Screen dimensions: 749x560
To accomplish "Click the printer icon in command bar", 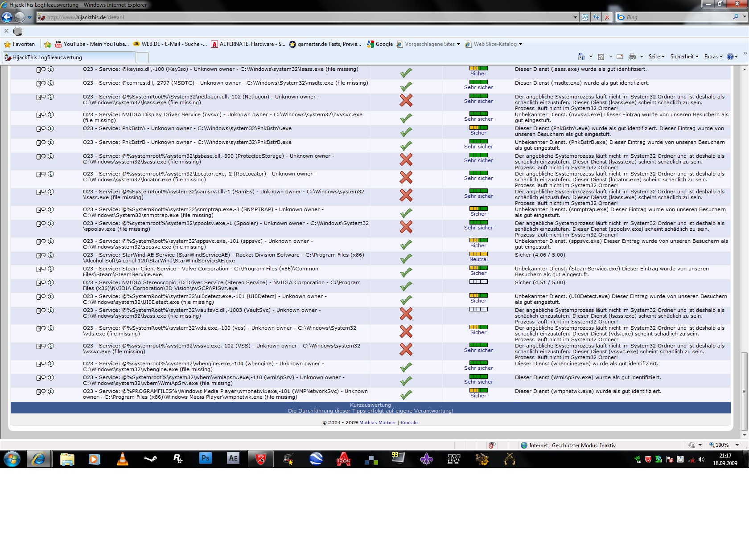I will coord(632,57).
